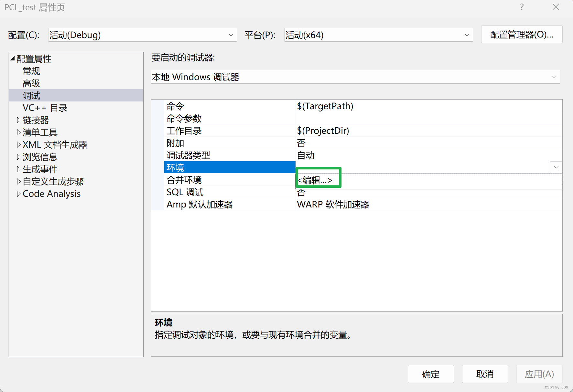Viewport: 573px width, 392px height.
Task: Open the 环境 value dropdown arrow
Action: [556, 167]
